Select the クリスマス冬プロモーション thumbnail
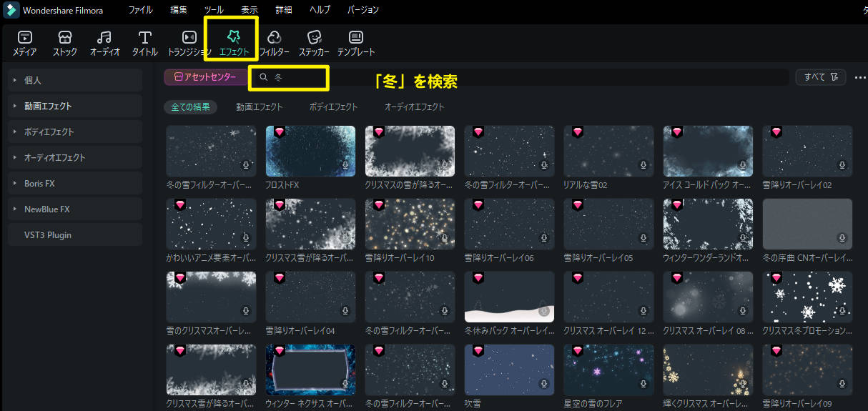 coord(807,297)
